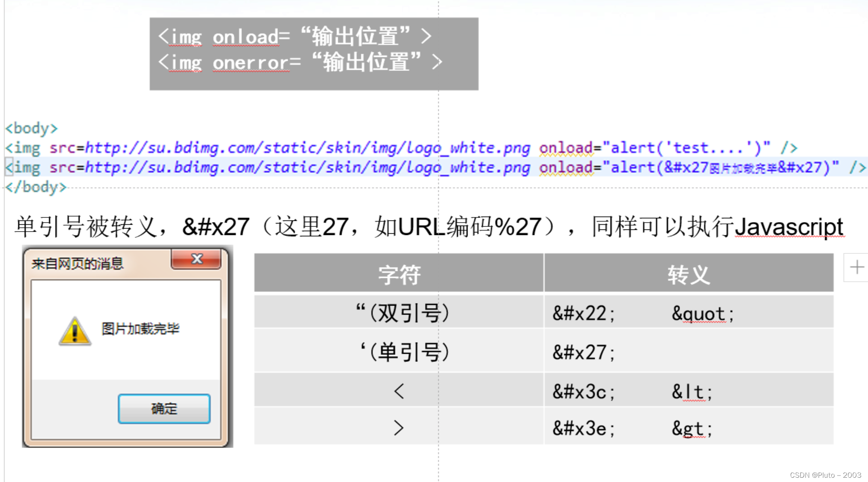
Task: Click the 来自网页的消息 dialog title
Action: (x=78, y=264)
